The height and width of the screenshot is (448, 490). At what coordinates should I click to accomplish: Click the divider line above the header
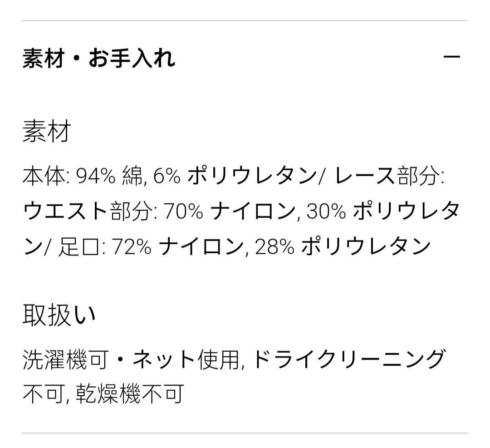coord(245,20)
